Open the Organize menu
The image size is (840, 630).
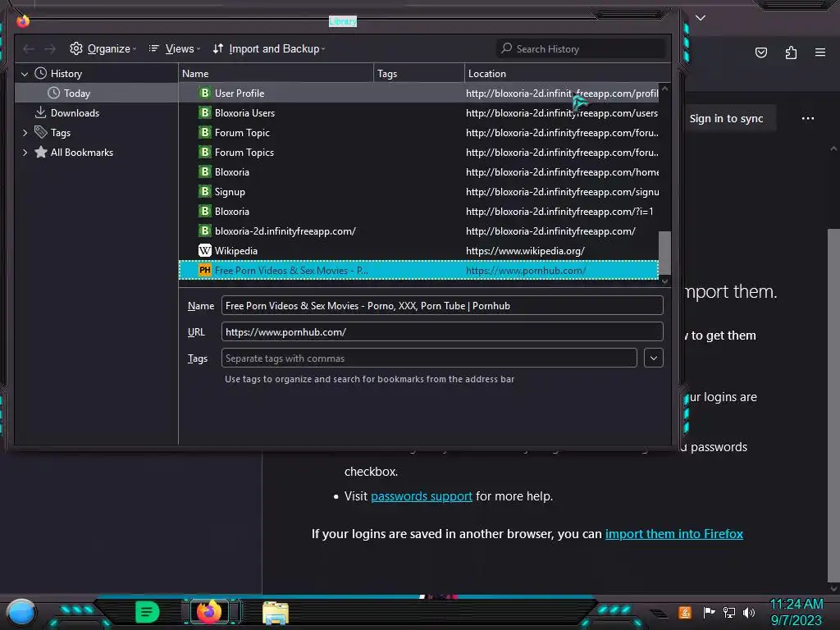pos(103,48)
